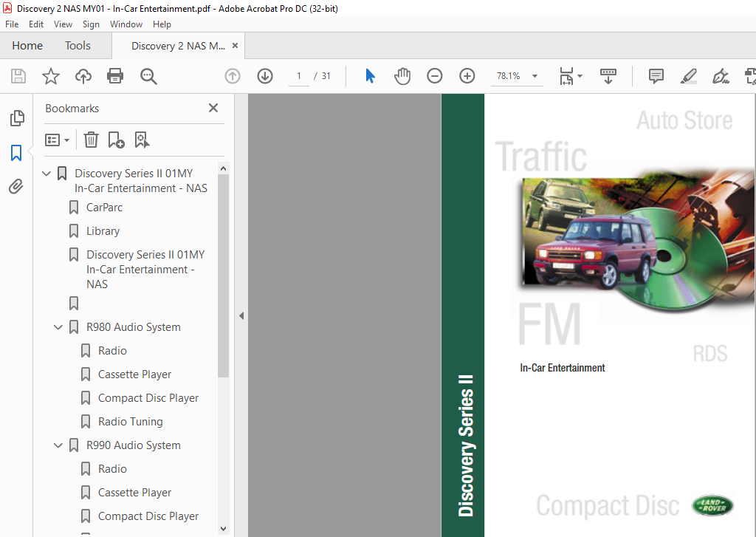This screenshot has height=537, width=756.
Task: Upload file to Document Cloud
Action: click(x=83, y=76)
